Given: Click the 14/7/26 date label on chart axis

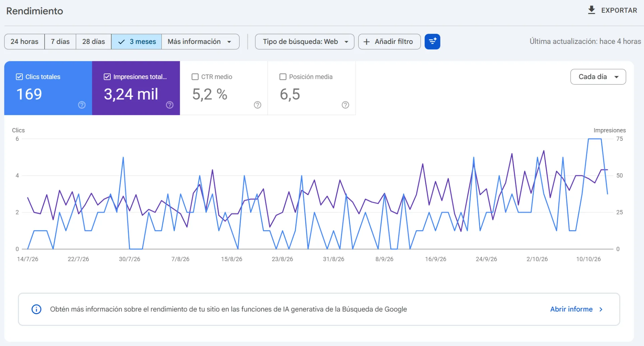Looking at the screenshot, I should [28, 259].
